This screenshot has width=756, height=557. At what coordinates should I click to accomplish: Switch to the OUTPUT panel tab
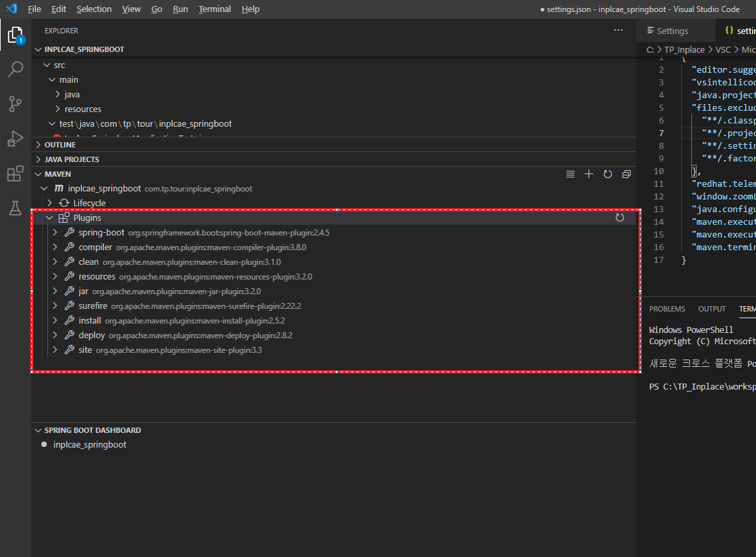tap(712, 309)
